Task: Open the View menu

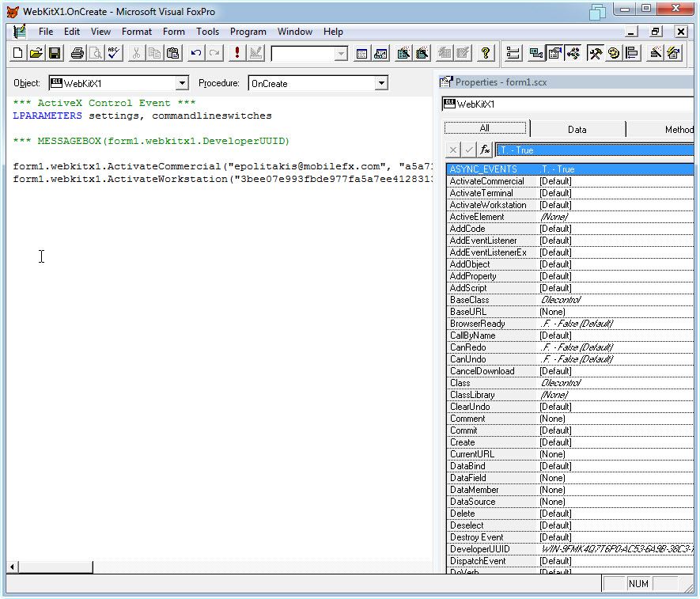Action: click(x=100, y=32)
